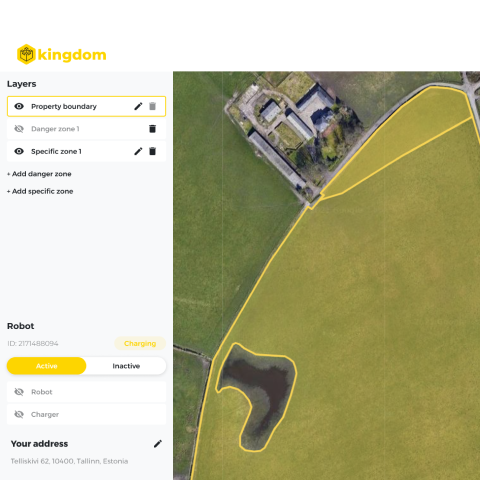Edit your address with pencil icon
This screenshot has height=480, width=480.
click(158, 444)
